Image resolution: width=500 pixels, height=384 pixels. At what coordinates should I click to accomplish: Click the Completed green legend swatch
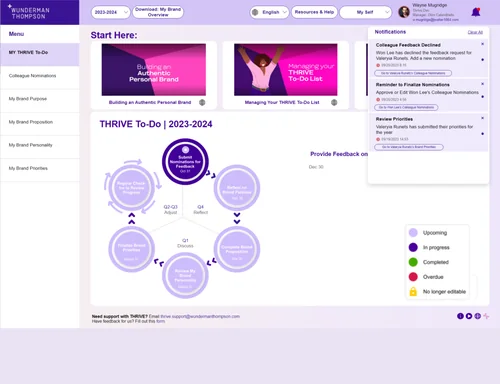(x=413, y=262)
